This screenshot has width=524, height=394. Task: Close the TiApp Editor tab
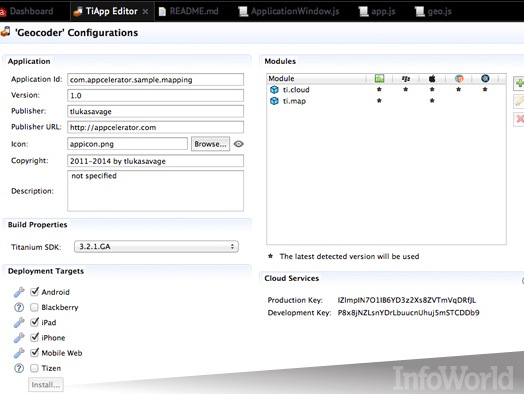pyautogui.click(x=145, y=12)
